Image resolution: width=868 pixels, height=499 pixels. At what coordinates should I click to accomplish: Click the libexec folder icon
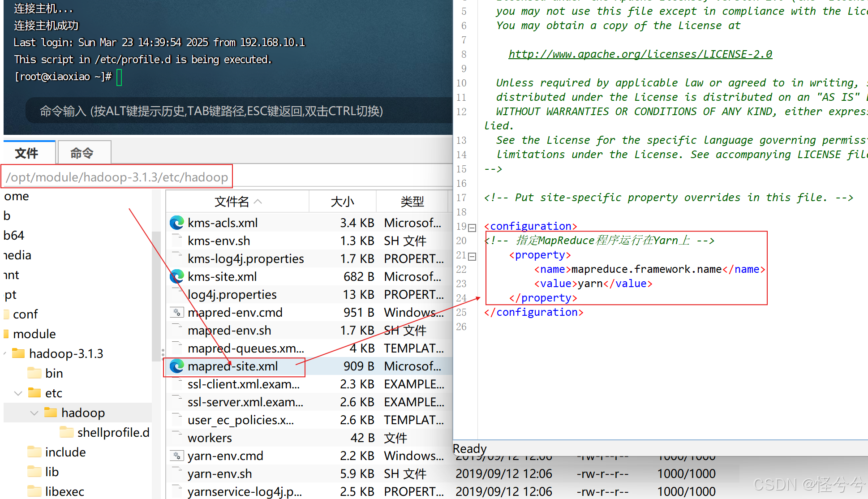[34, 491]
